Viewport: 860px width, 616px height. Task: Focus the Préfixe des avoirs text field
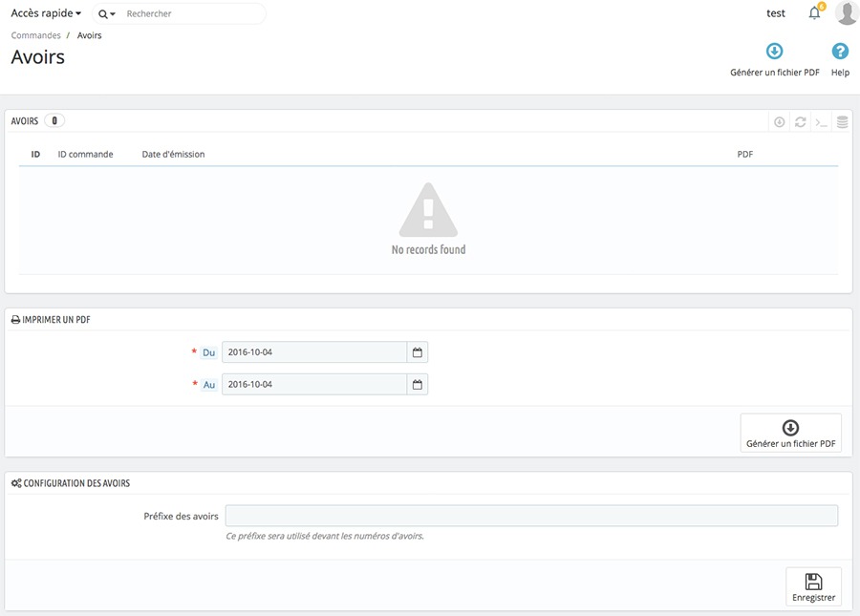(x=531, y=516)
